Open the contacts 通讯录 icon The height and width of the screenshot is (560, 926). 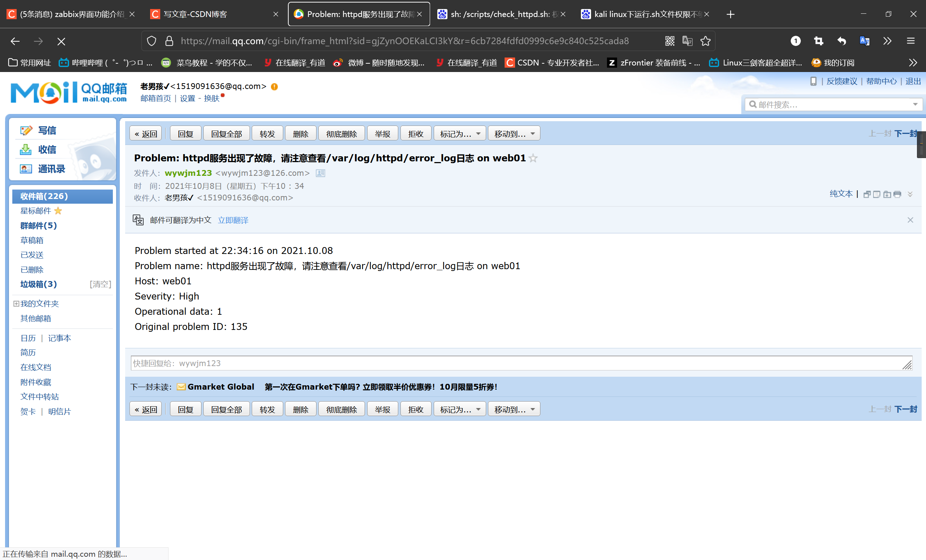tap(26, 169)
